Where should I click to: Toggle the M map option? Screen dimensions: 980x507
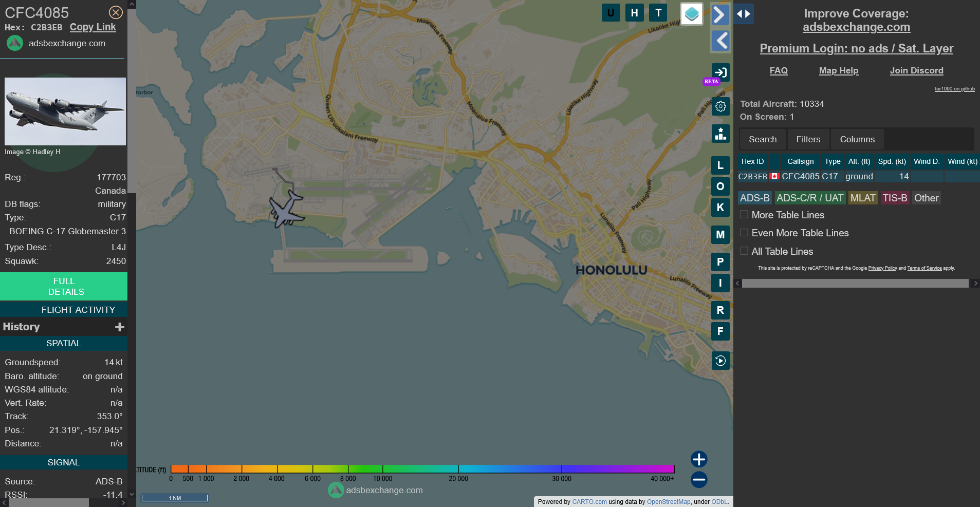[x=720, y=235]
